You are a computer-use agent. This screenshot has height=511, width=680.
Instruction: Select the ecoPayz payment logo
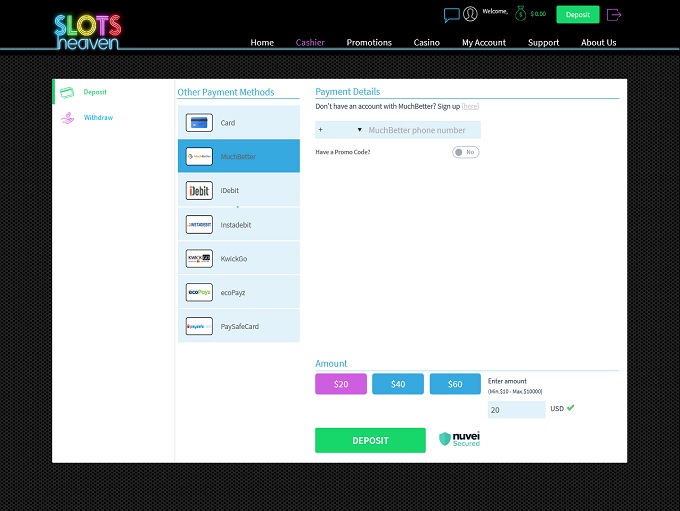[x=199, y=293]
